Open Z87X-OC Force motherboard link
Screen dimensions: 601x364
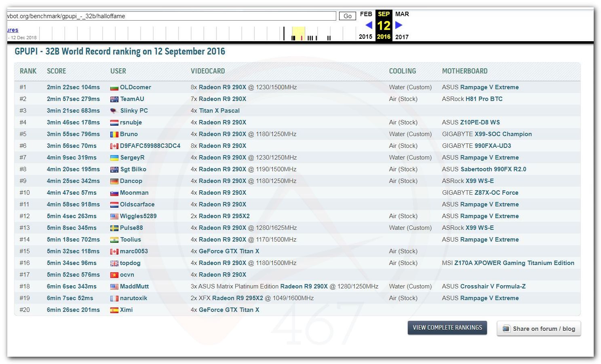[x=496, y=193]
